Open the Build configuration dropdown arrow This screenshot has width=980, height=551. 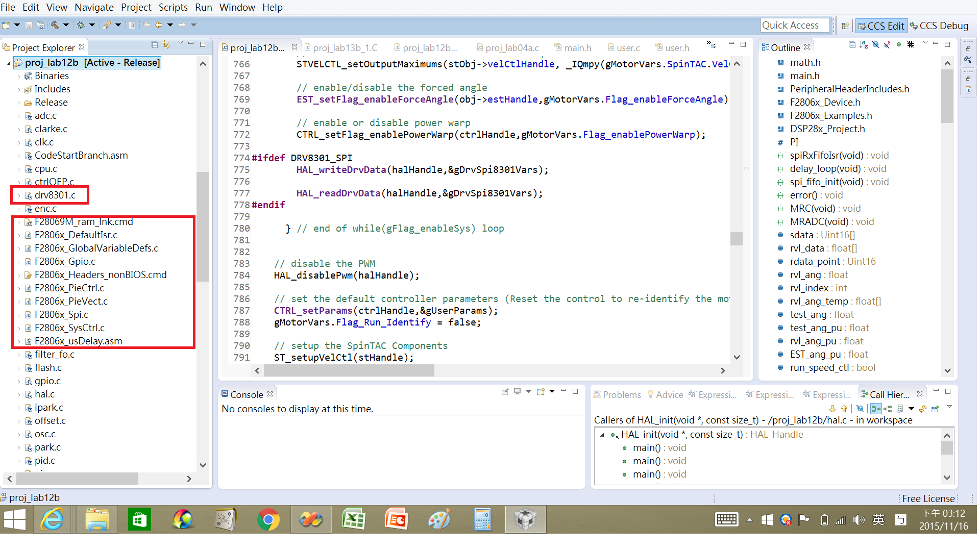[x=66, y=25]
